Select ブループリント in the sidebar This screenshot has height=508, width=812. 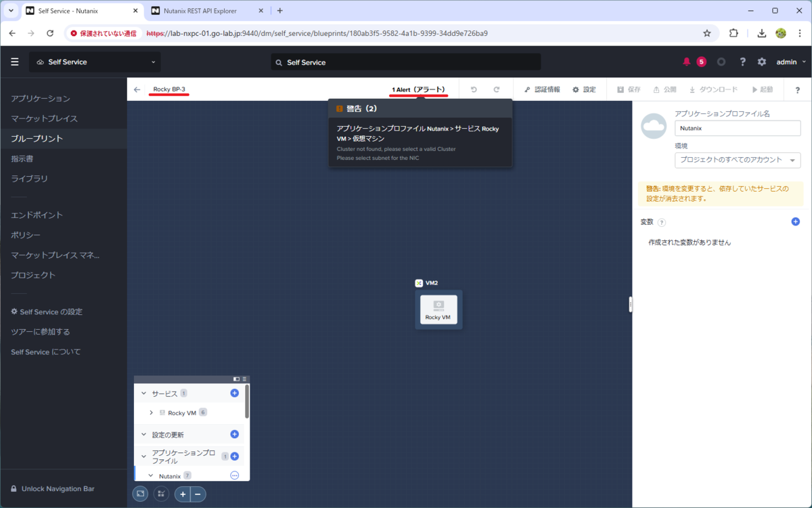[37, 139]
